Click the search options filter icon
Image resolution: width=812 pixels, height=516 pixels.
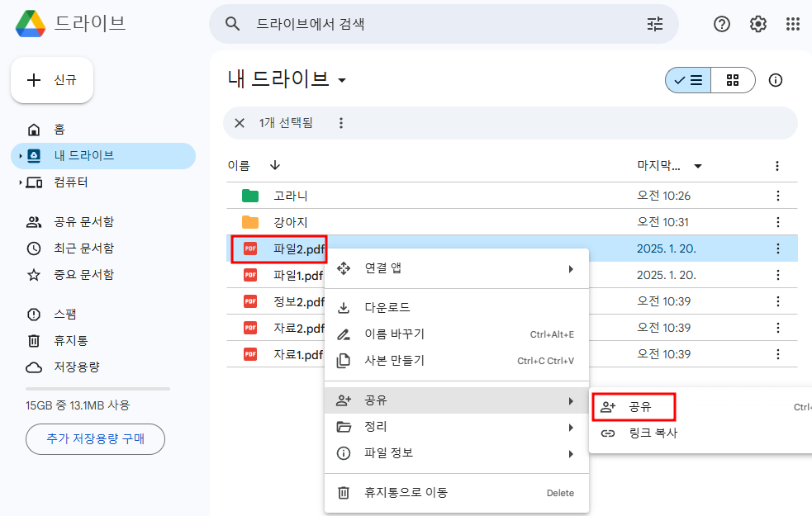coord(655,24)
